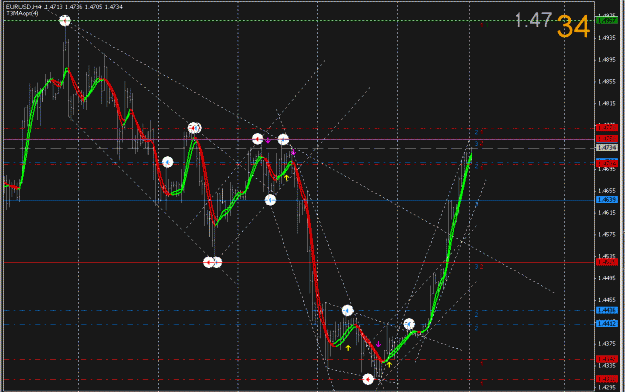The image size is (625, 392).
Task: Click the paired markers on the upper red dashed line
Action: [x=195, y=128]
